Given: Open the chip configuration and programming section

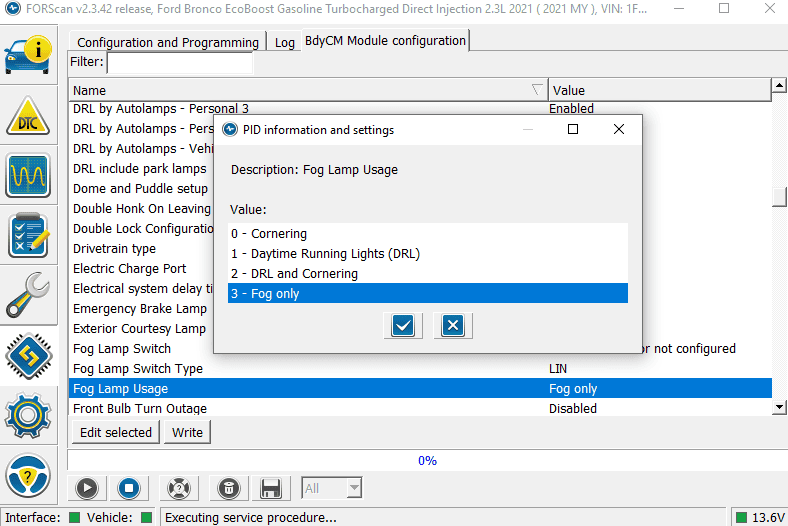Looking at the screenshot, I should click(28, 356).
